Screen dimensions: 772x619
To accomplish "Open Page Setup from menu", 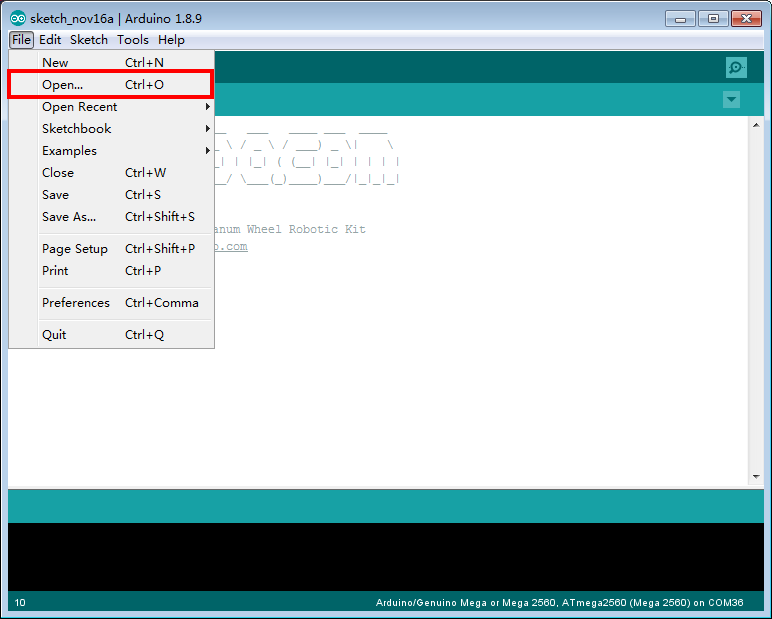I will point(112,249).
